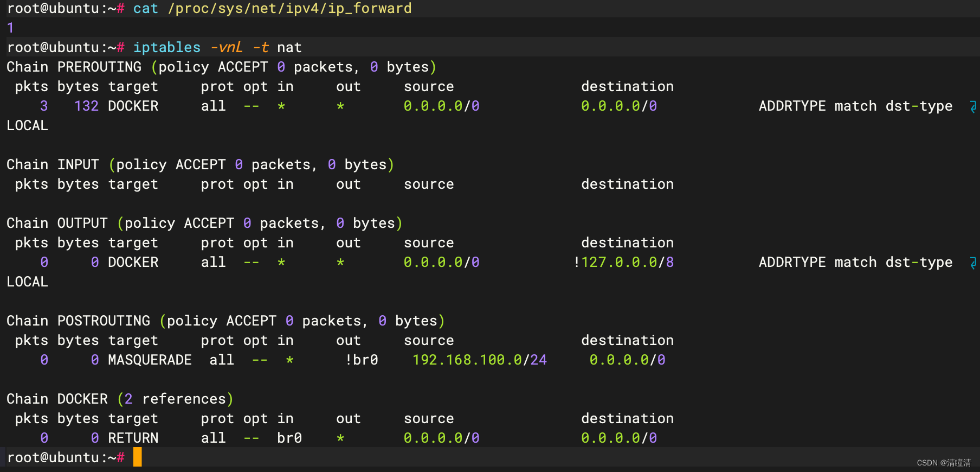Click the br0 in-interface in DOCKER chain
The image size is (980, 472).
click(x=289, y=438)
